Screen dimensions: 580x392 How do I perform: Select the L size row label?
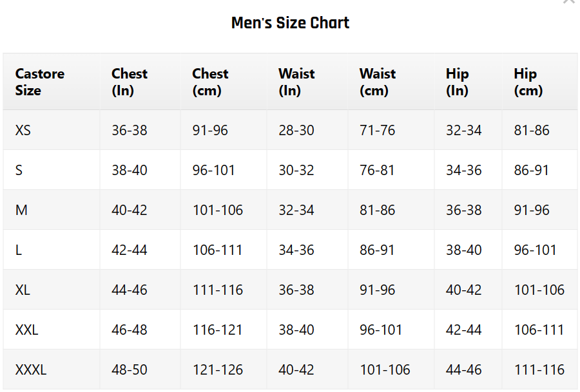point(19,250)
